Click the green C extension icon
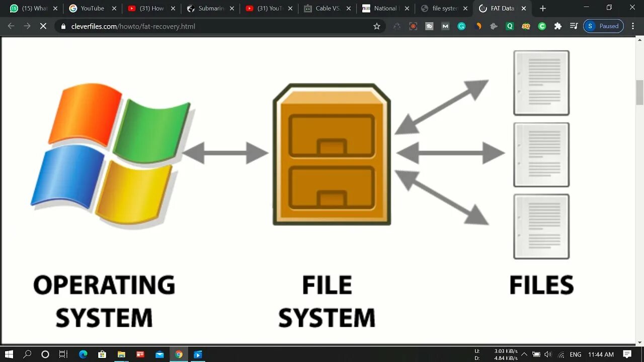This screenshot has height=362, width=644. 542,26
